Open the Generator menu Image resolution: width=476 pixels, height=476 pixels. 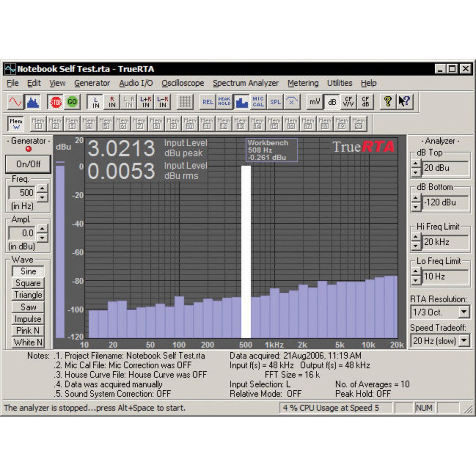point(92,83)
